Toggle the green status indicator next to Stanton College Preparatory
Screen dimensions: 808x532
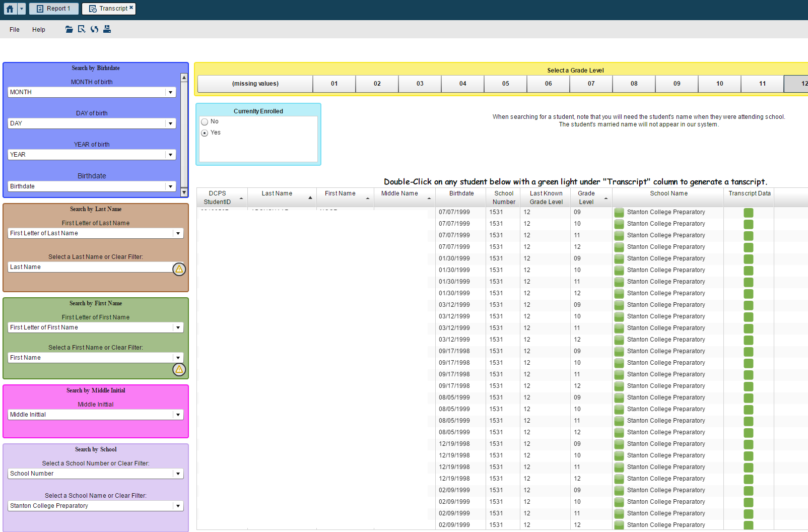tap(619, 212)
